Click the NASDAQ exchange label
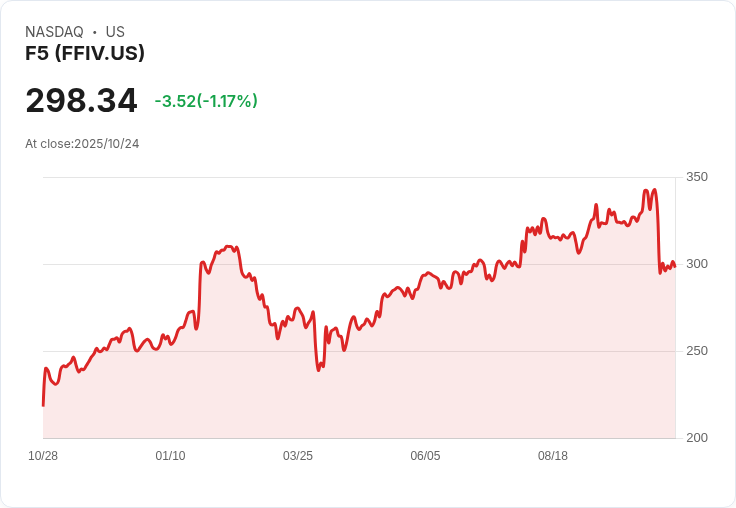 pos(54,32)
